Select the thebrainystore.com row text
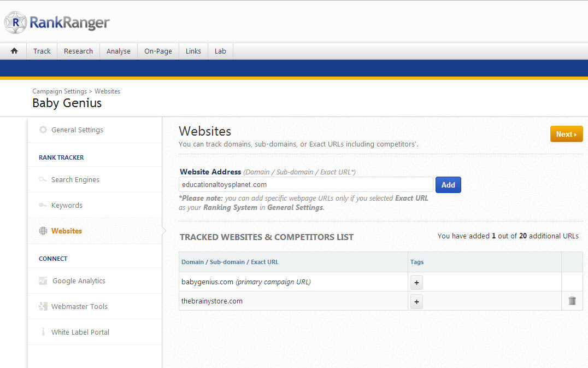The image size is (588, 368). [x=212, y=301]
